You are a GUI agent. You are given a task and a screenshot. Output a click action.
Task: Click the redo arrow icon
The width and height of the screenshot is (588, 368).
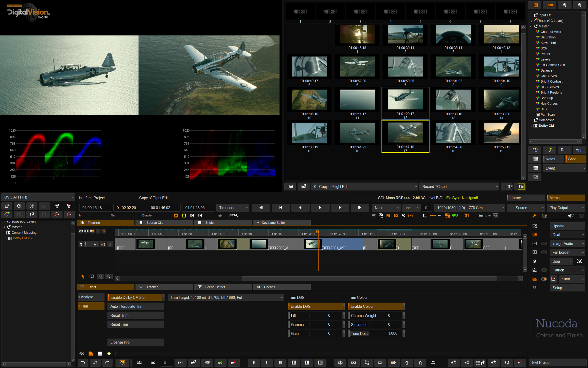pos(107,363)
